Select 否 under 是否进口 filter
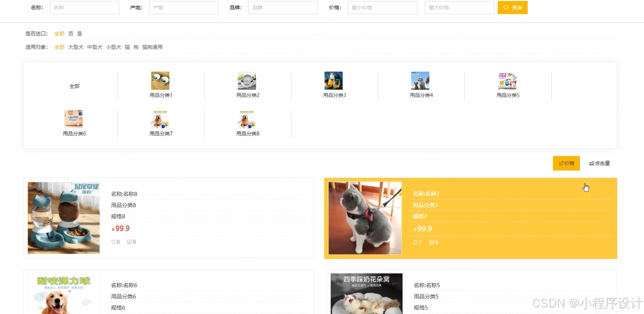The width and height of the screenshot is (644, 314). [x=71, y=33]
